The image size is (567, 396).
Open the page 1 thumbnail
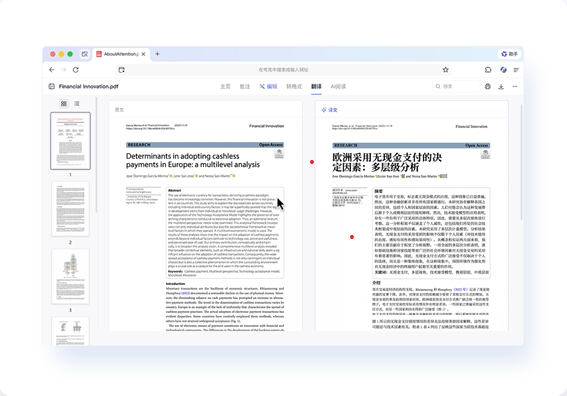71,141
